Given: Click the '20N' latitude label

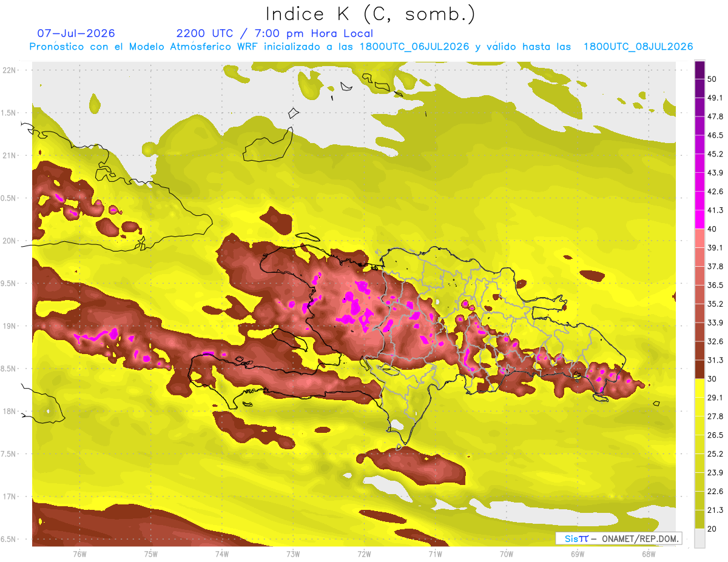Looking at the screenshot, I should click(10, 241).
